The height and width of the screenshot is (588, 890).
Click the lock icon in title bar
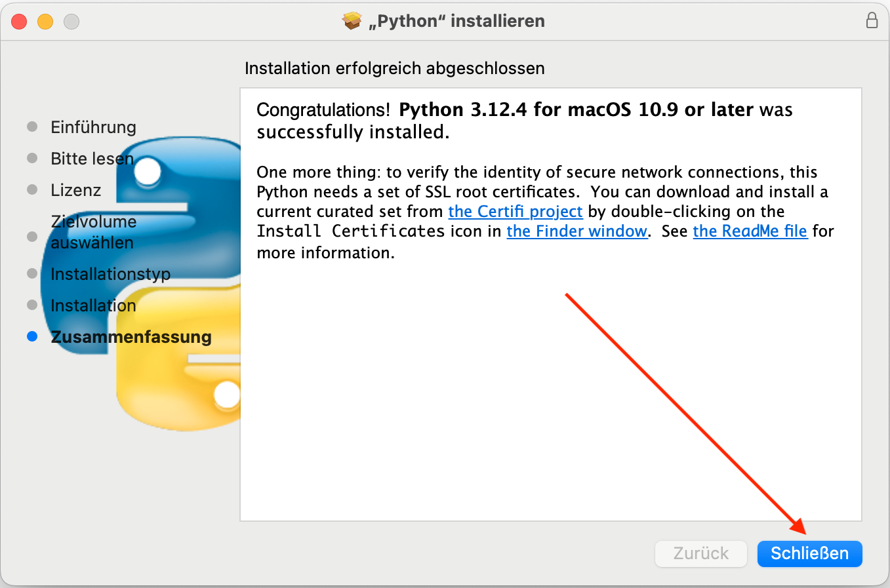click(x=872, y=20)
